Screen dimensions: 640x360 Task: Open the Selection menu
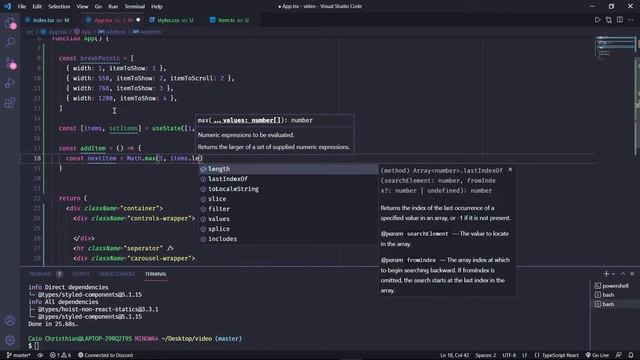click(59, 7)
